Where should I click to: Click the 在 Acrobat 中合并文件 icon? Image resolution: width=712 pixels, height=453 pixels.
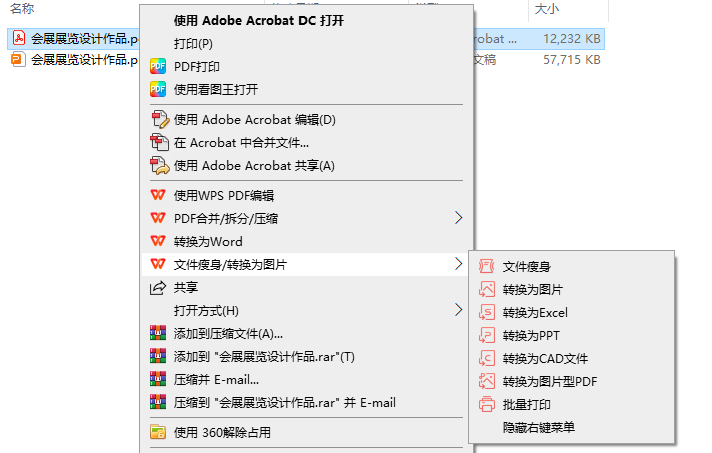pos(159,143)
